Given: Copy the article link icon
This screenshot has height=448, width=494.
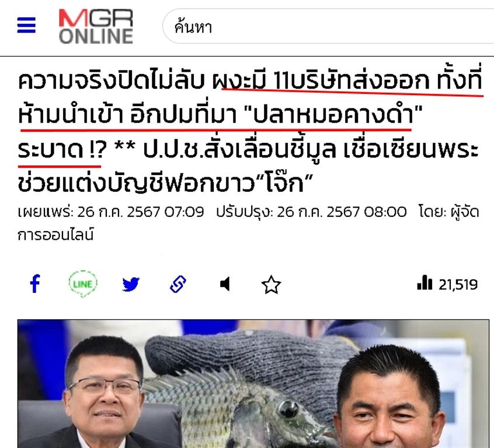Looking at the screenshot, I should 178,284.
